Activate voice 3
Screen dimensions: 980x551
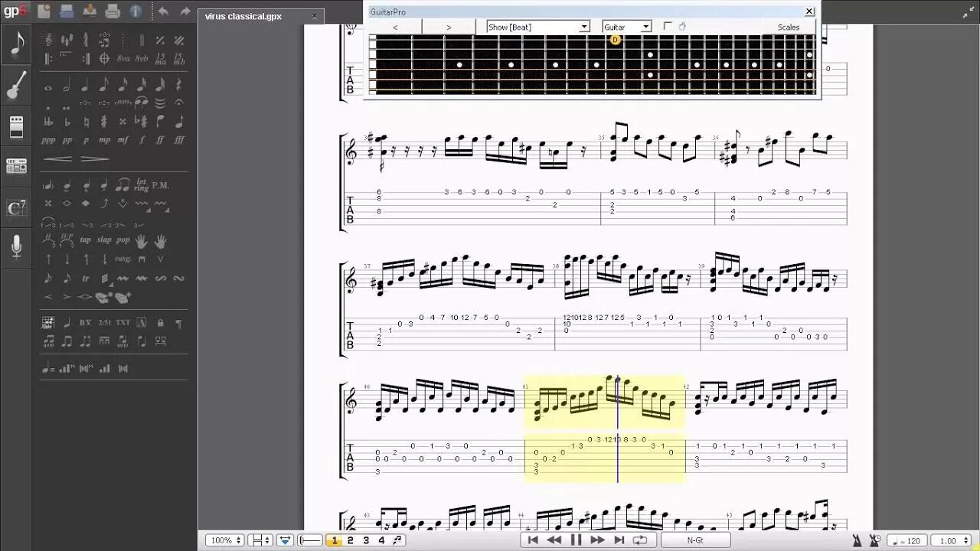point(366,540)
